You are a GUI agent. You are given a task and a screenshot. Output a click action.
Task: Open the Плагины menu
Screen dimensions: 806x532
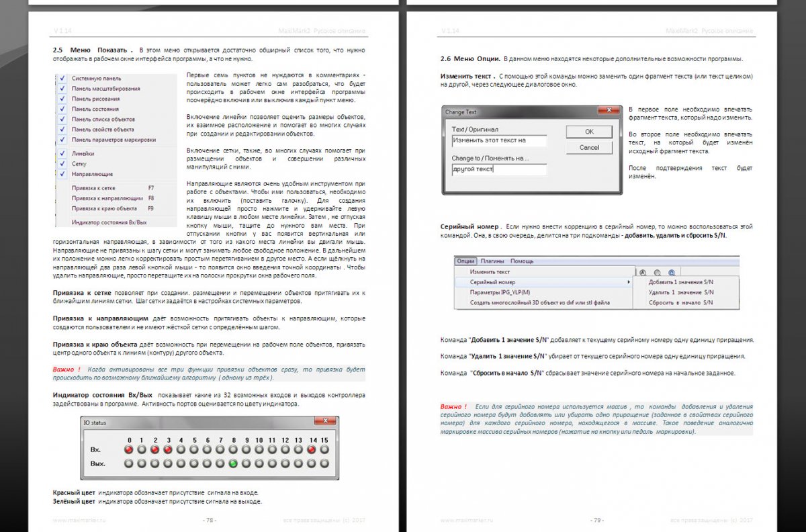(x=492, y=261)
